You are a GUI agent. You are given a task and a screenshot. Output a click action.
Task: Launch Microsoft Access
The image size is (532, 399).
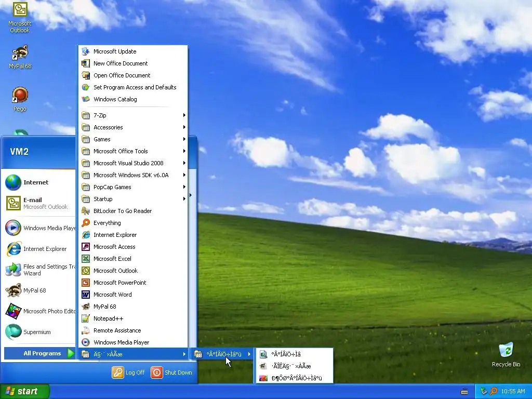tap(132, 247)
